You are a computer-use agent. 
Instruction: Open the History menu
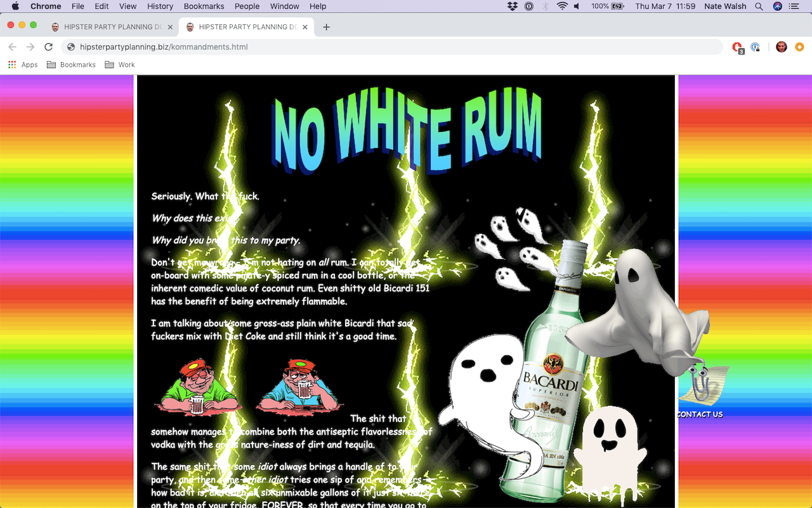click(160, 6)
